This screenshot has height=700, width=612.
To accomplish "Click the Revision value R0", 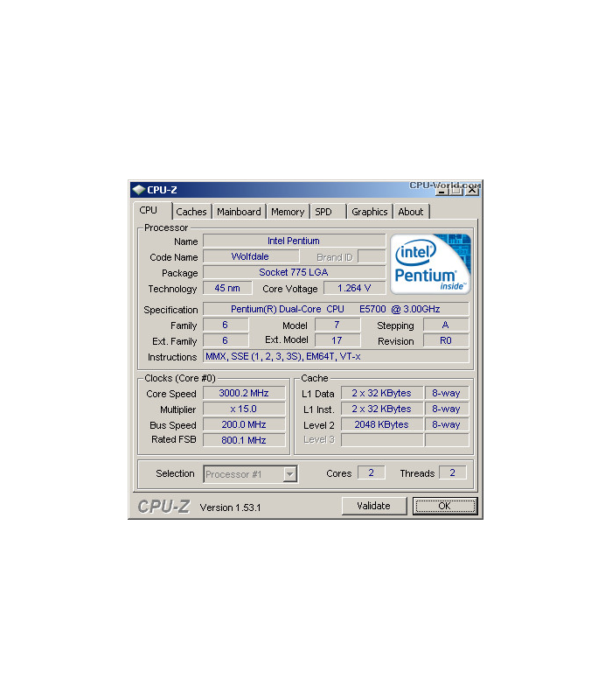I will [446, 340].
